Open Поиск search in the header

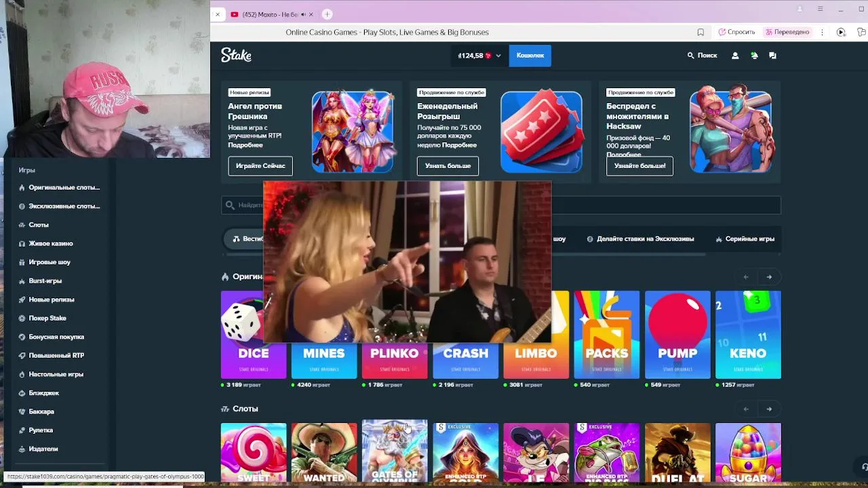click(702, 56)
